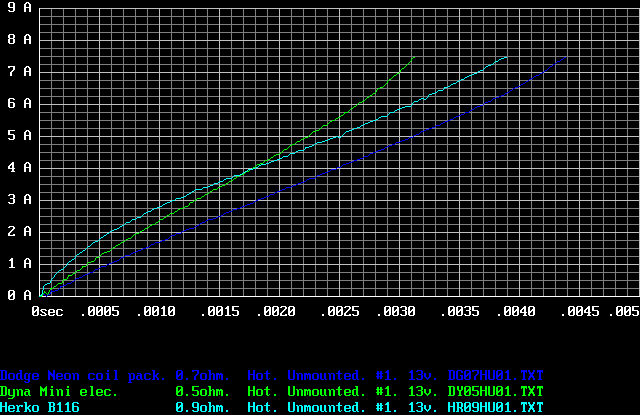
Task: Click the end of the blue Dodge curve
Action: click(566, 58)
